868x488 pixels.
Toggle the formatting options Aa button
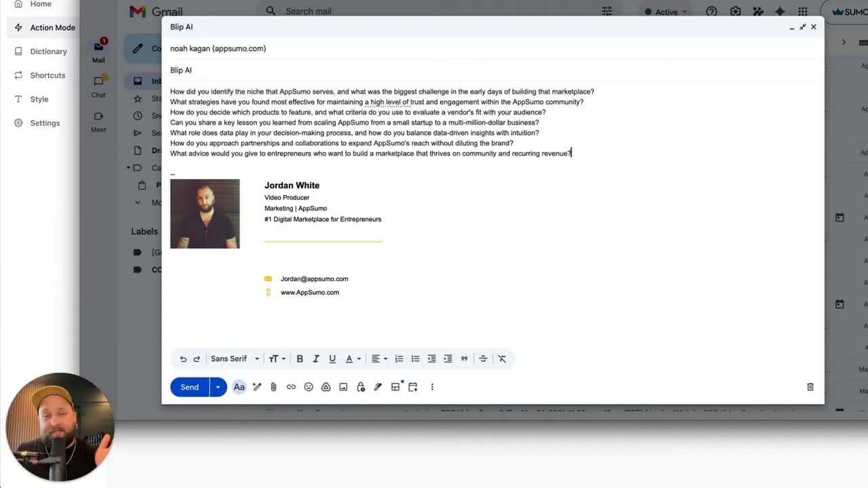pos(239,387)
